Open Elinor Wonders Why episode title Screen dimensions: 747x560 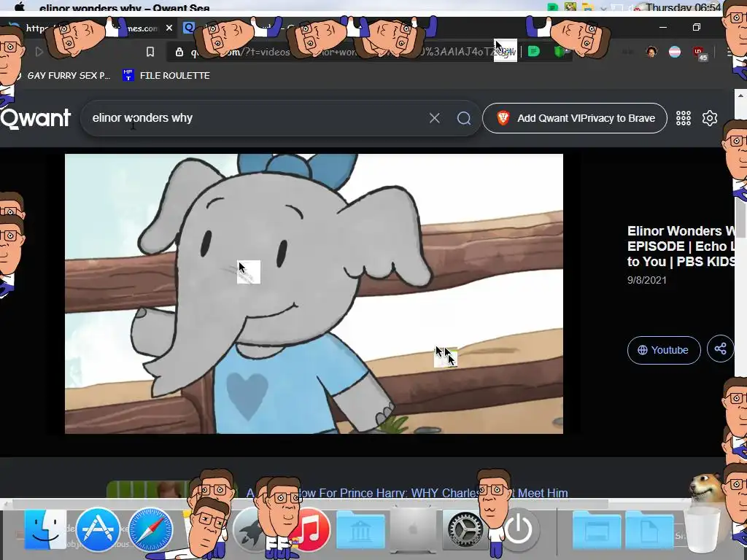(681, 246)
